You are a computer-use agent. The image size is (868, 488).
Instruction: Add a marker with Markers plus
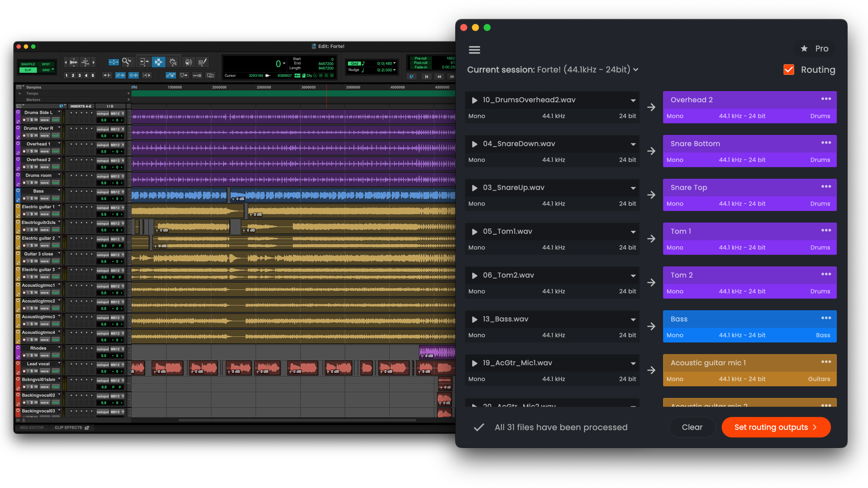pyautogui.click(x=128, y=100)
